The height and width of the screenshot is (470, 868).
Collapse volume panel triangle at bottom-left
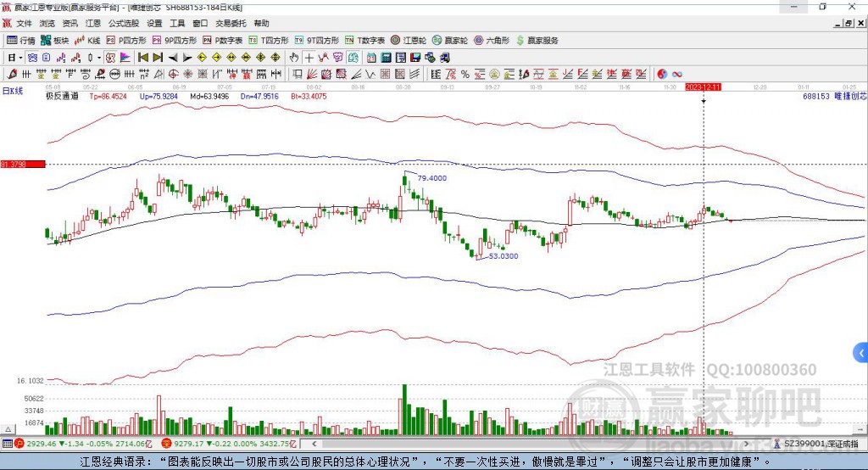(x=8, y=429)
